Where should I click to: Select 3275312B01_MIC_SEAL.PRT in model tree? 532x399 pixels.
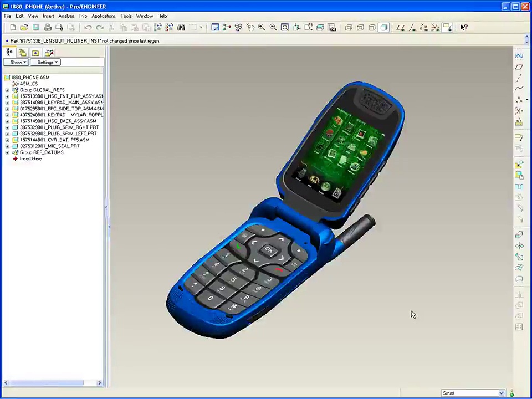coord(49,146)
